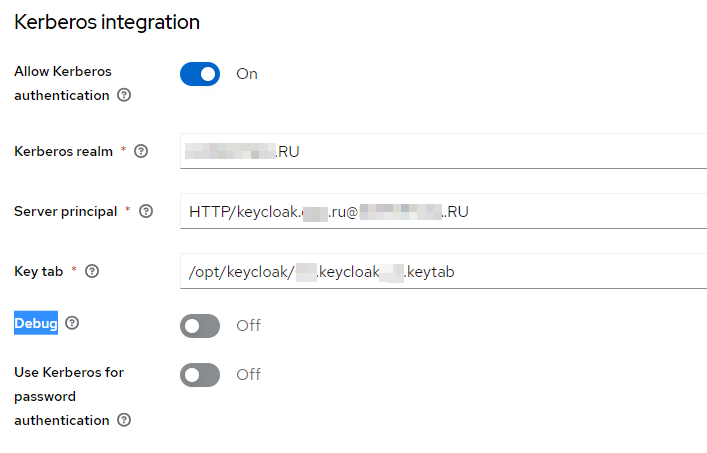Enable Use Kerberos for password authentication
Viewport: 707px width, 453px height.
200,374
